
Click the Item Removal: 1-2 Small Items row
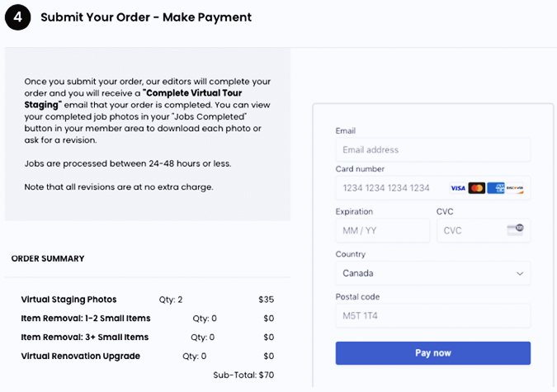[x=148, y=319]
